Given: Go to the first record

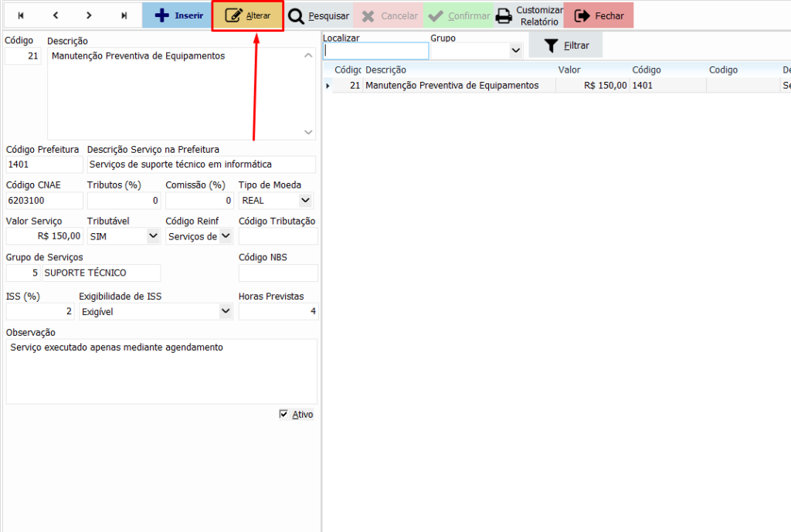Looking at the screenshot, I should [21, 15].
